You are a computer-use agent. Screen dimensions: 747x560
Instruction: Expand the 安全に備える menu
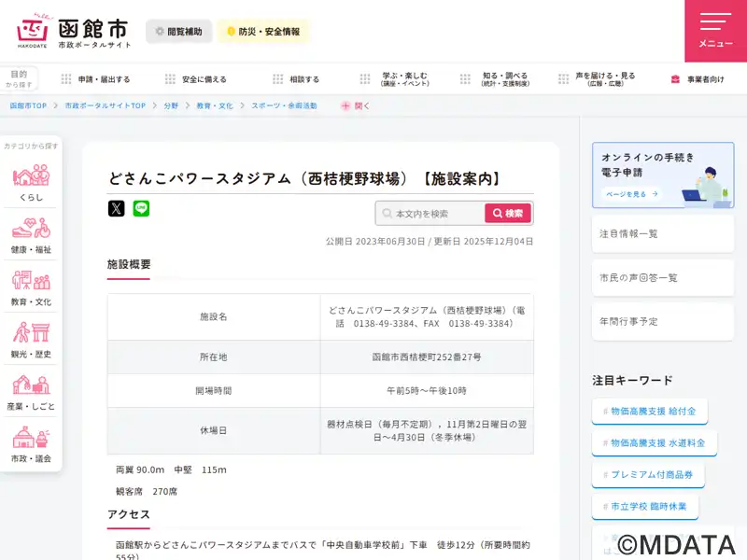(x=196, y=79)
